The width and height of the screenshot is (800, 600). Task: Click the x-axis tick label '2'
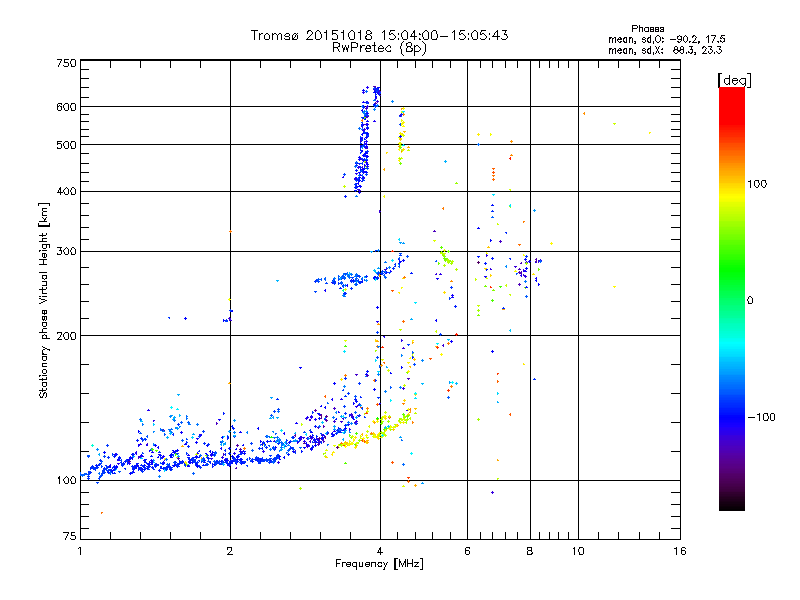pyautogui.click(x=230, y=551)
